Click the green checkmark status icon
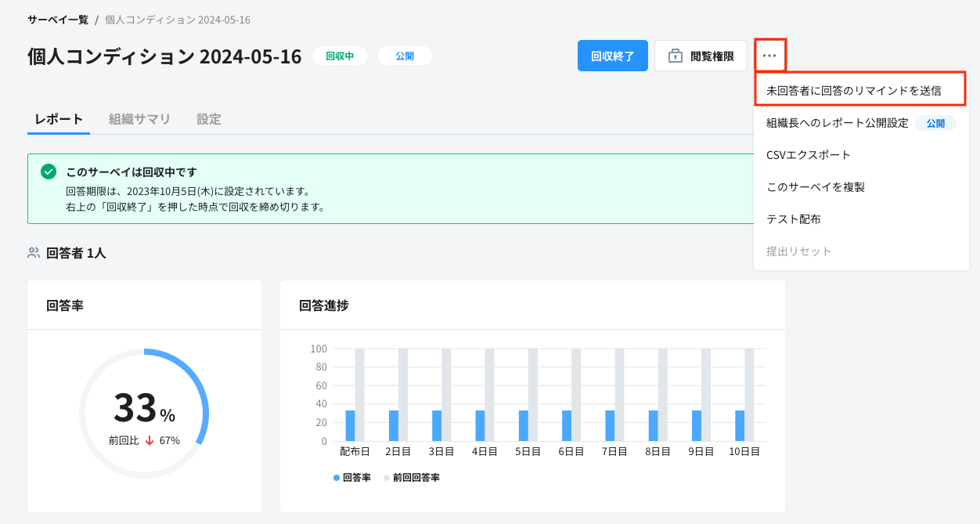This screenshot has height=524, width=980. pyautogui.click(x=49, y=172)
